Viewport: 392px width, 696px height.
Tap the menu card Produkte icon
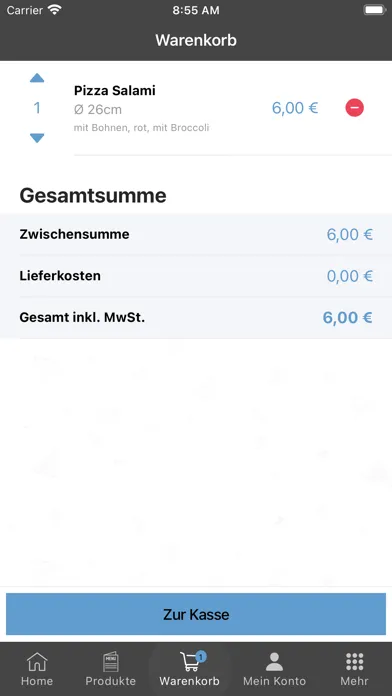point(111,662)
